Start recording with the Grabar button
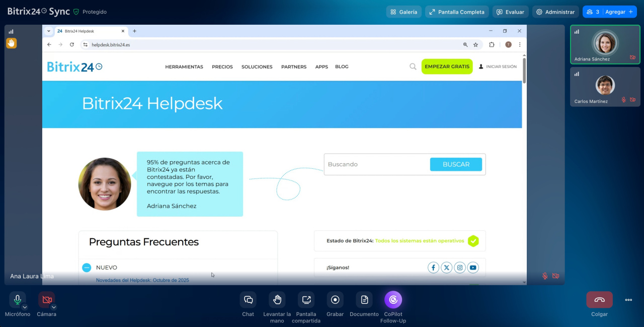This screenshot has width=644, height=327. (x=335, y=300)
